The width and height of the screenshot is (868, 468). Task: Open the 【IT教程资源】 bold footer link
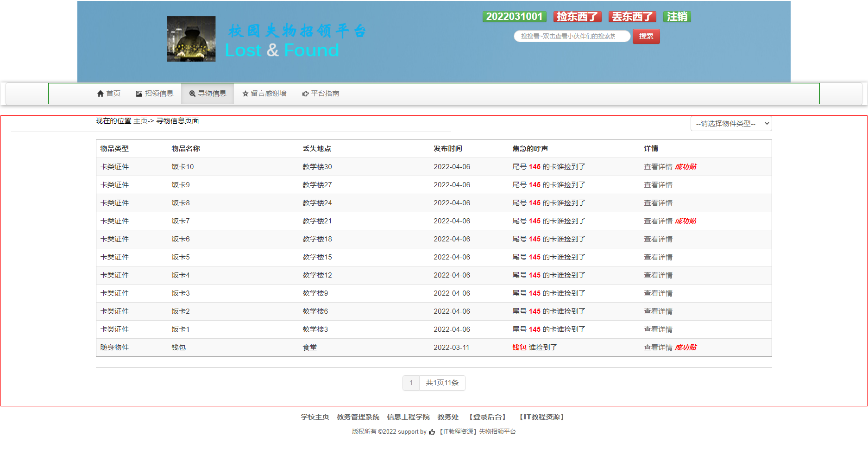point(542,417)
